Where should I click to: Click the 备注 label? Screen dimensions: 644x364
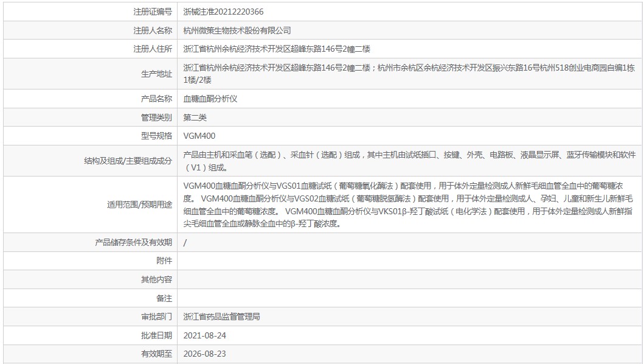(164, 298)
